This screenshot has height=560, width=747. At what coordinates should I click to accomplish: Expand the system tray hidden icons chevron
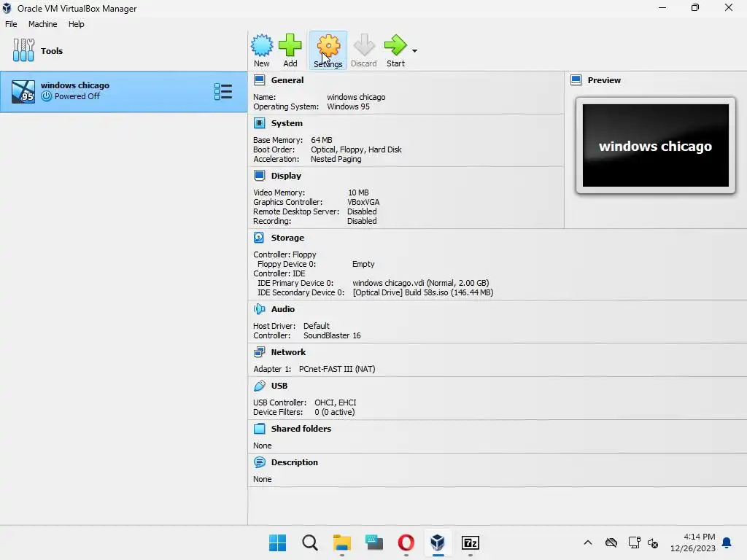point(588,542)
